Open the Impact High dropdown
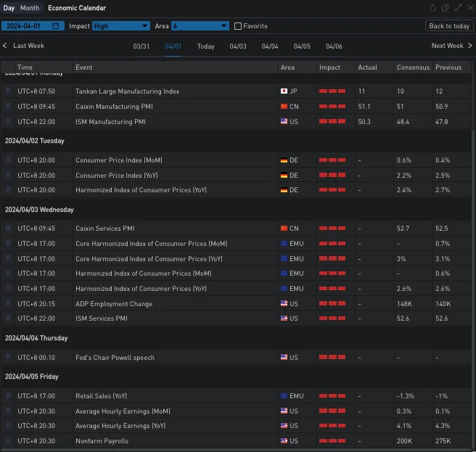476x452 pixels. point(120,26)
